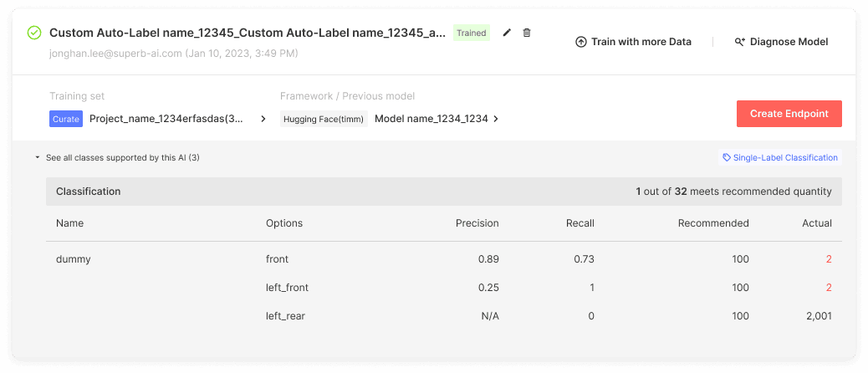Click Train with more Data
Screen dimensions: 868x373
633,42
